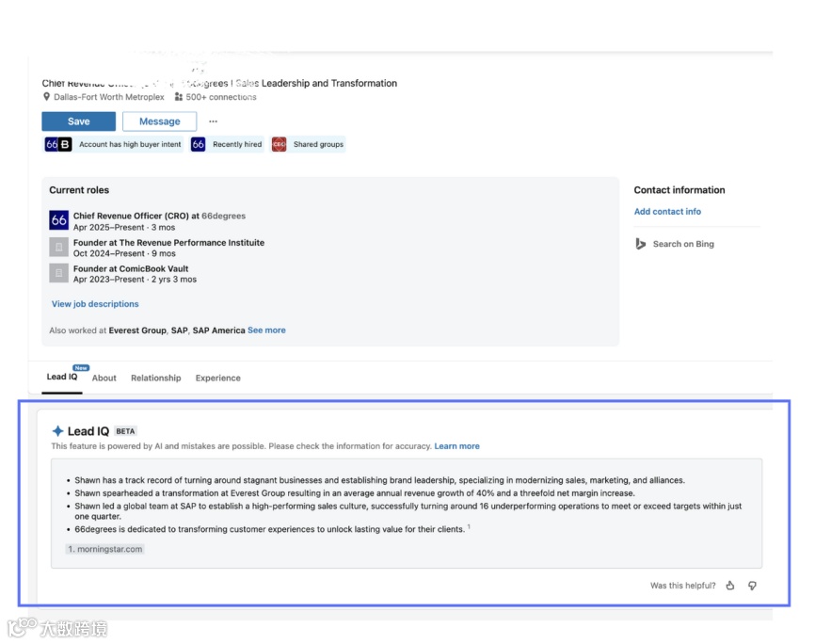Click the thumbs up helpful icon
815x644 pixels.
[730, 586]
